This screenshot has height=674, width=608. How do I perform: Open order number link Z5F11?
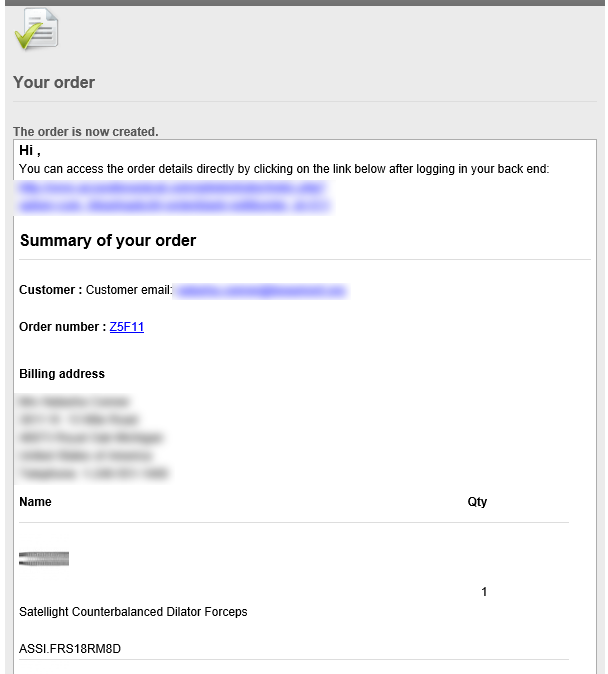tap(126, 327)
